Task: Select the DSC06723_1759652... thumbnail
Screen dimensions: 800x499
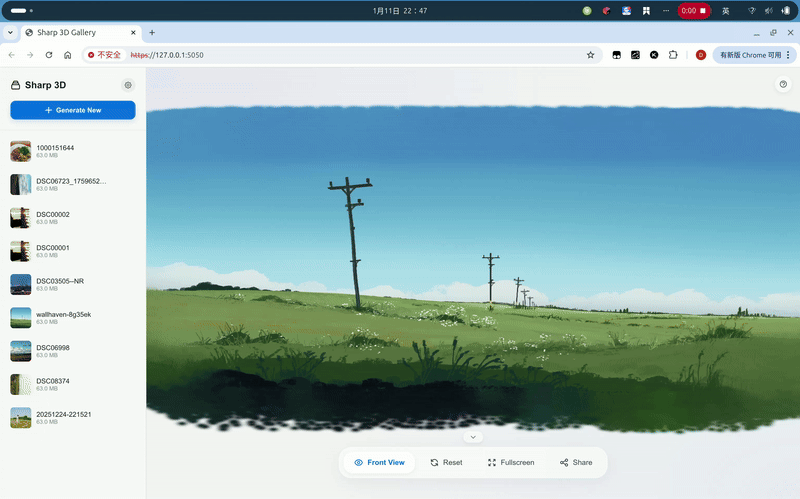Action: pos(20,185)
